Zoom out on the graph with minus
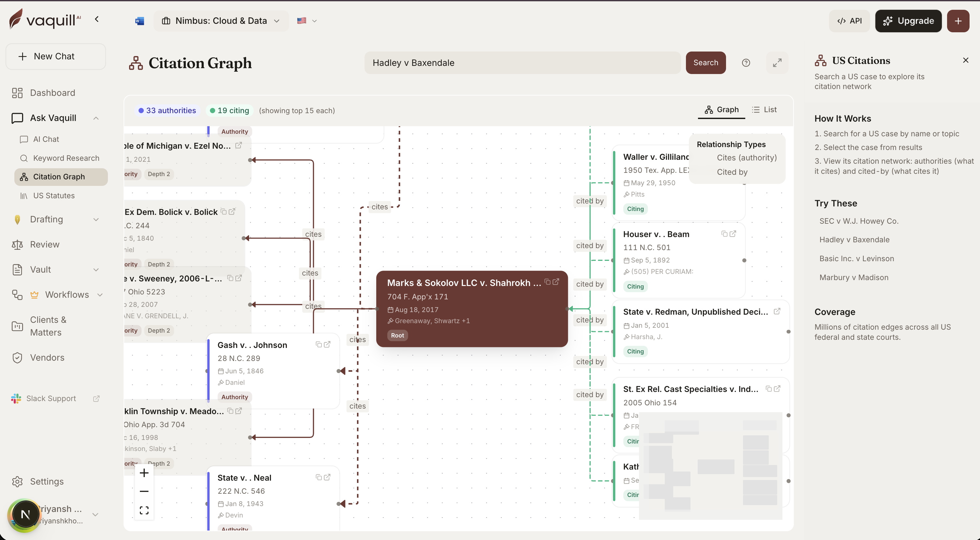 pos(144,492)
